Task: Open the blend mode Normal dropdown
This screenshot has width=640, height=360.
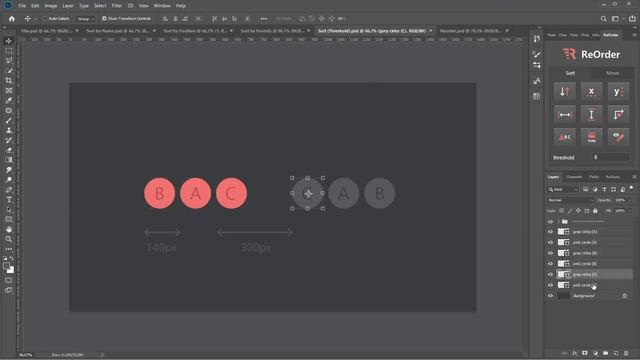Action: coord(570,200)
